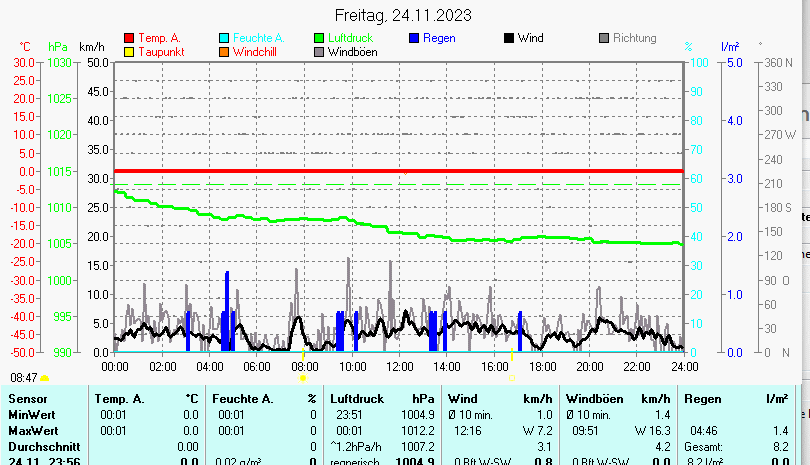Select the gray Windböen legend swatch
This screenshot has width=810, height=465.
tap(319, 52)
